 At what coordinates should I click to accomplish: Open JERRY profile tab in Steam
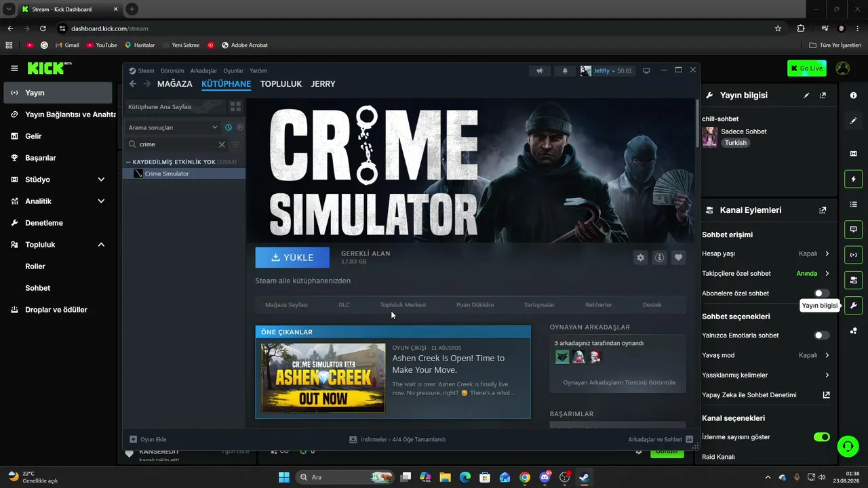[x=323, y=84]
